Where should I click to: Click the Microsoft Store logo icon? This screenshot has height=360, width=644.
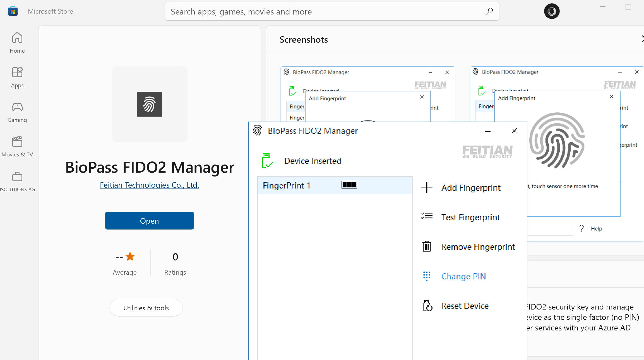click(x=13, y=11)
